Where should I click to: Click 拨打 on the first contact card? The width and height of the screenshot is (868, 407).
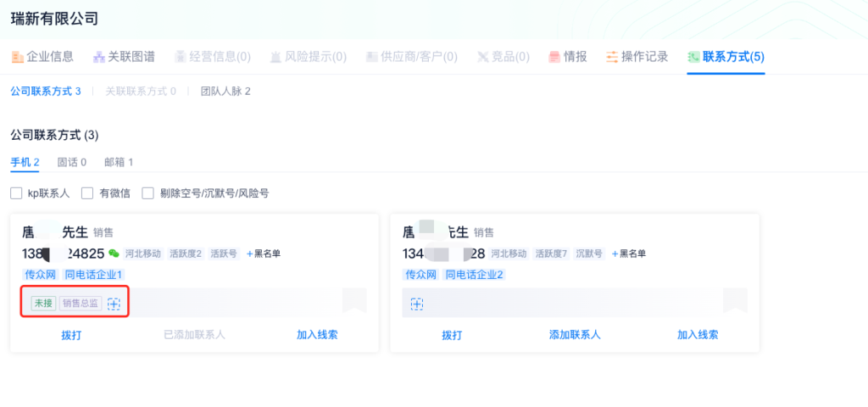(72, 334)
